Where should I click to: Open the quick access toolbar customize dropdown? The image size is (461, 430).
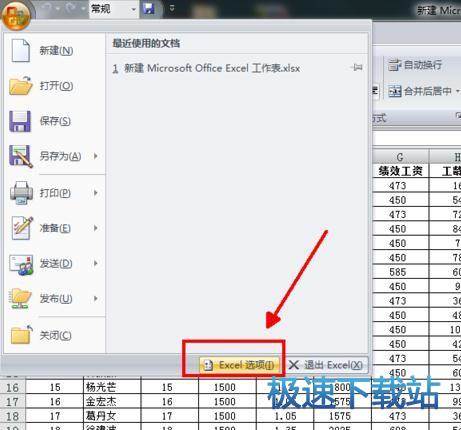click(172, 8)
